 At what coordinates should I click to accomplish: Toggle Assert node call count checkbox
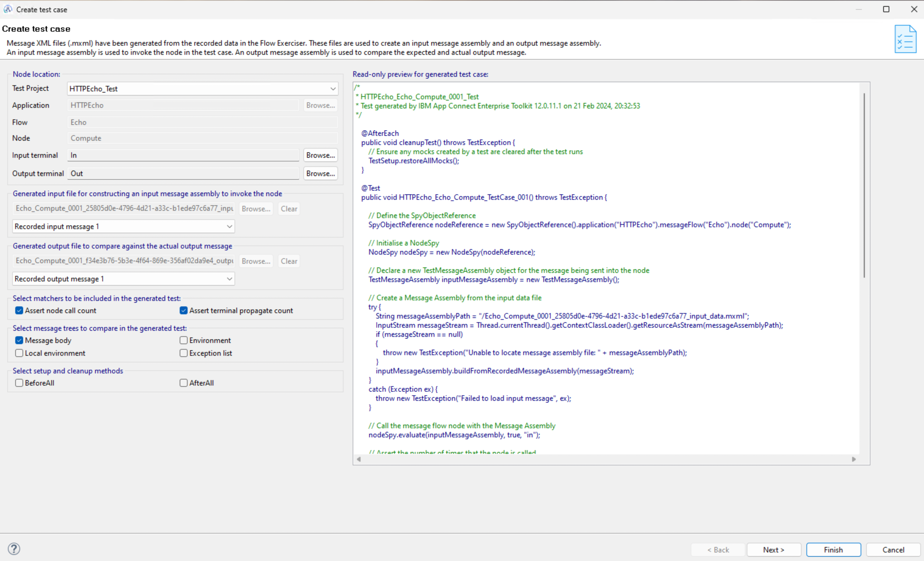pyautogui.click(x=19, y=311)
